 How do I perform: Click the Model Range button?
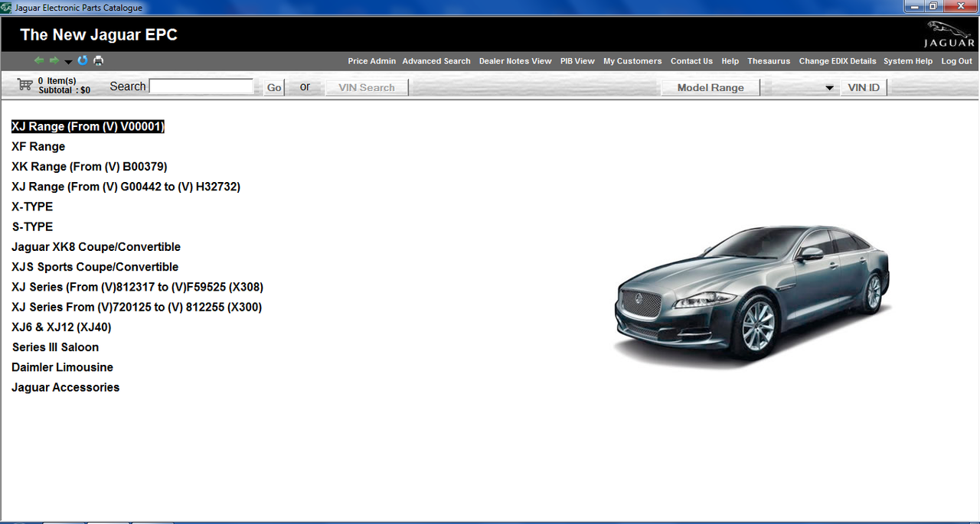(x=710, y=87)
